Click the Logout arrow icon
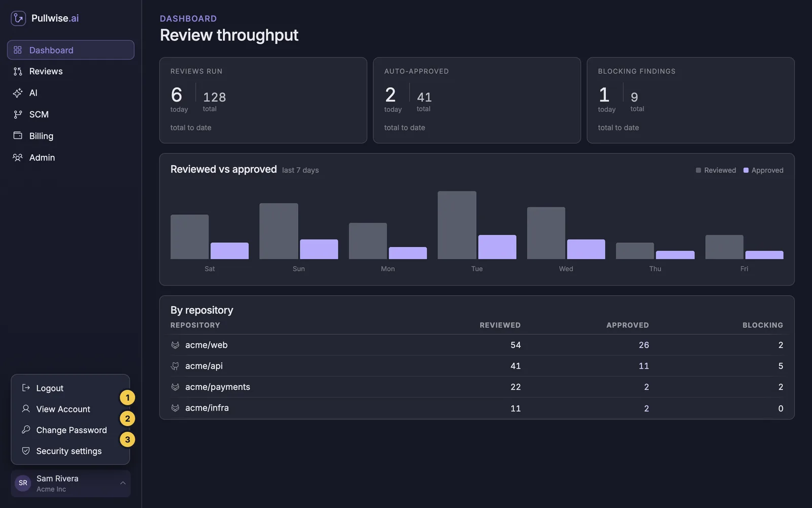Screen dimensions: 812x508 pos(26,388)
